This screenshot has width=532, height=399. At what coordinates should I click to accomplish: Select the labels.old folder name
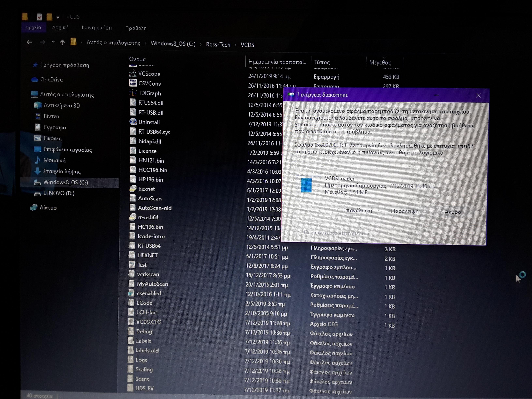coord(147,351)
